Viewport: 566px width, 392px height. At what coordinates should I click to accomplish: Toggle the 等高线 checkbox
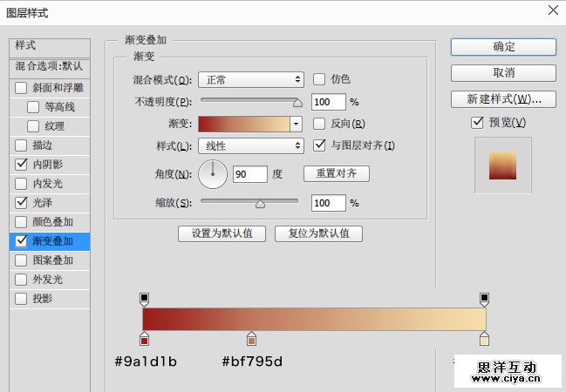coord(33,107)
